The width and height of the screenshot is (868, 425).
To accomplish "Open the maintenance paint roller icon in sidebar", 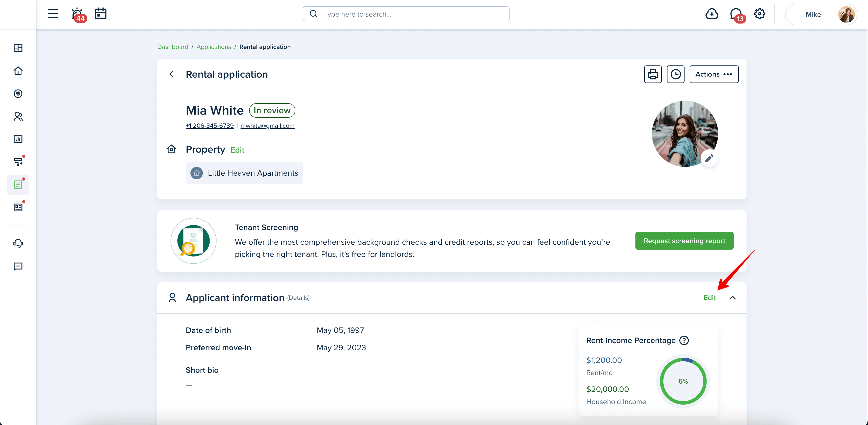I will pos(18,162).
